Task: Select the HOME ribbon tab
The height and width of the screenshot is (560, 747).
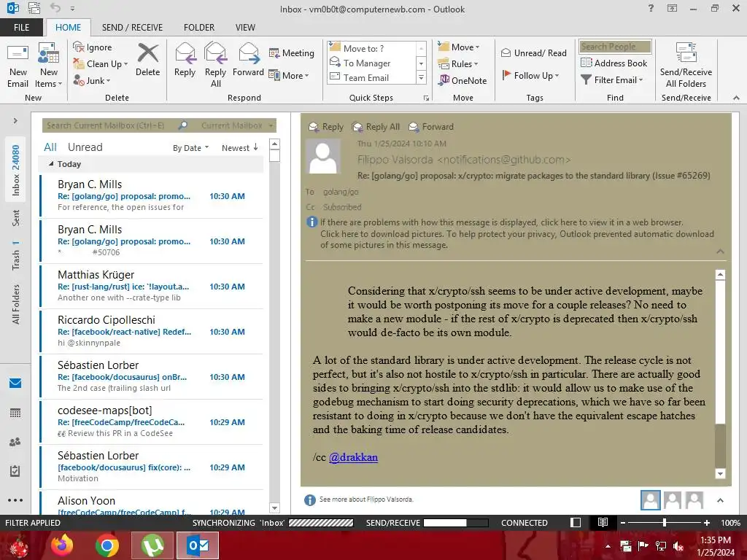Action: [68, 28]
